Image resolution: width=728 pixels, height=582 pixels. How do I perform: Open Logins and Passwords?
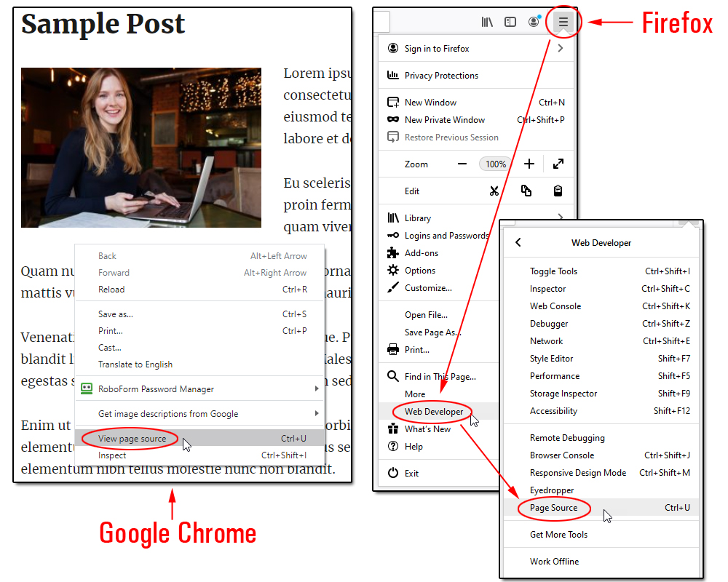pos(439,235)
